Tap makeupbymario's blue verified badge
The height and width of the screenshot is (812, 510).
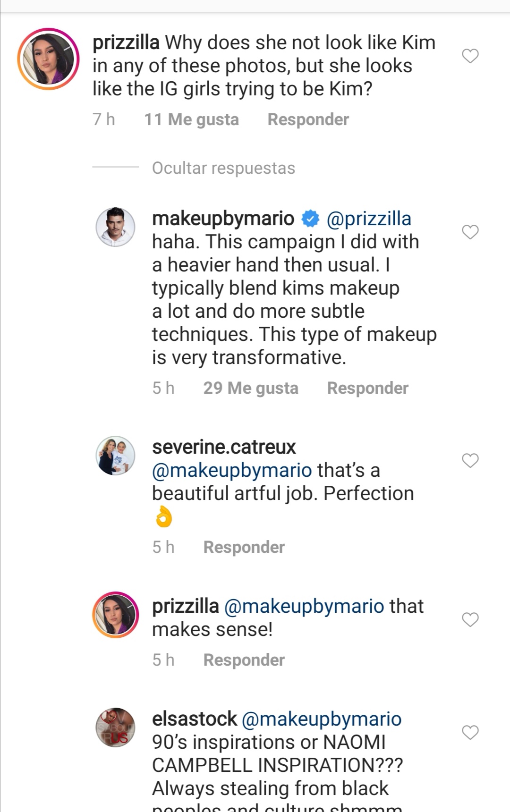(310, 219)
